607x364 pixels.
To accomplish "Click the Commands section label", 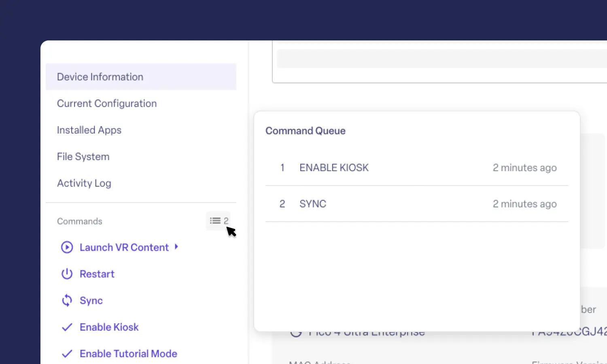I will [79, 221].
